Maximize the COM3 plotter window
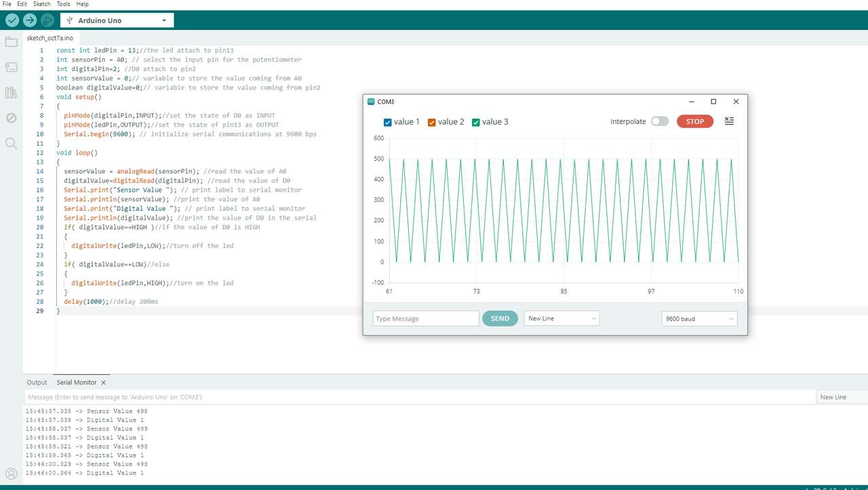Image resolution: width=868 pixels, height=490 pixels. pyautogui.click(x=713, y=102)
